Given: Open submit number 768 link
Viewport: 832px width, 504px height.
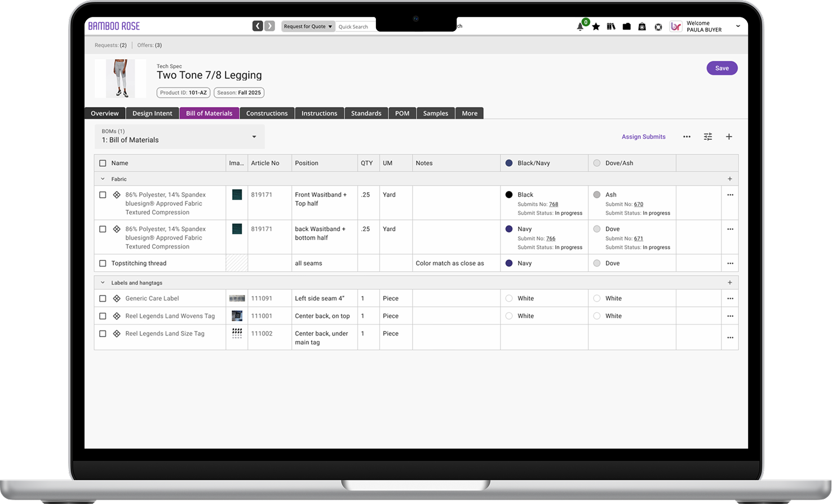Looking at the screenshot, I should tap(554, 205).
